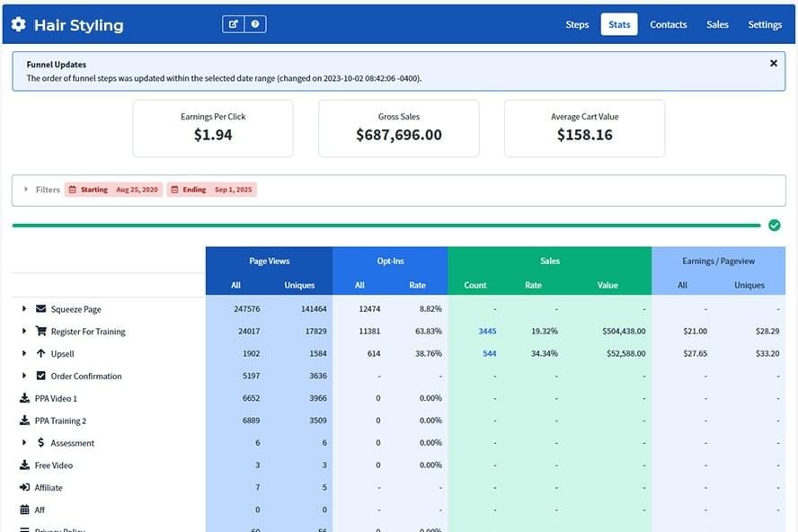Click the Order Confirmation checkbox icon
This screenshot has width=798, height=532.
(x=40, y=377)
